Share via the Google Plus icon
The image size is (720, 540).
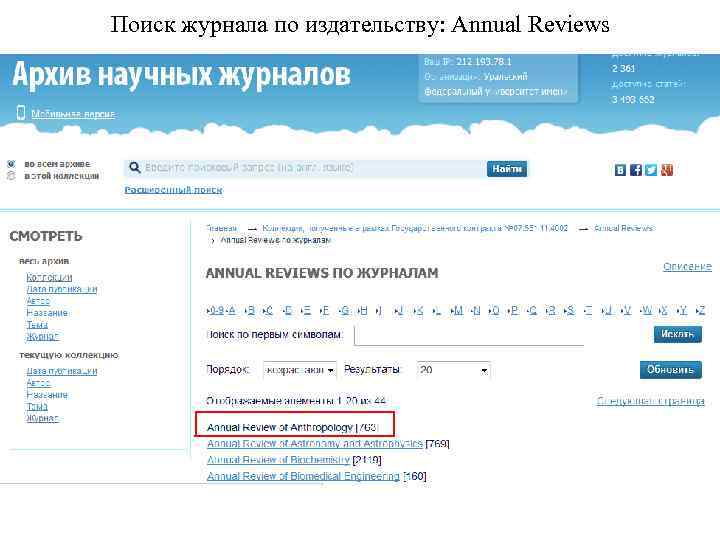click(667, 170)
